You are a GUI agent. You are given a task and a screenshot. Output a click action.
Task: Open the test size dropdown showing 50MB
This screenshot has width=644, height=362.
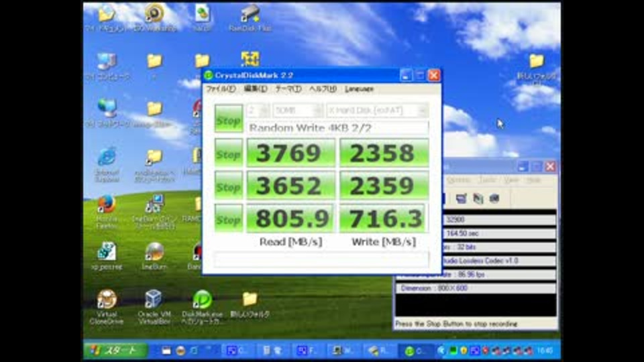tap(298, 111)
